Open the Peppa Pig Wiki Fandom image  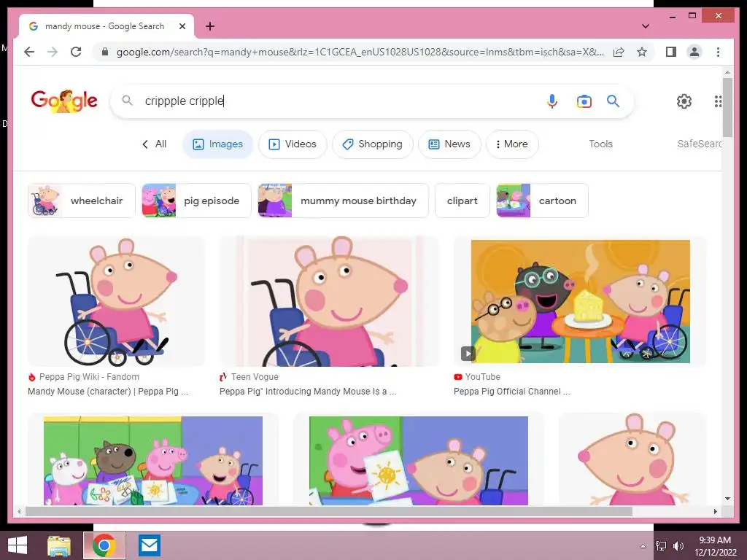pyautogui.click(x=116, y=301)
